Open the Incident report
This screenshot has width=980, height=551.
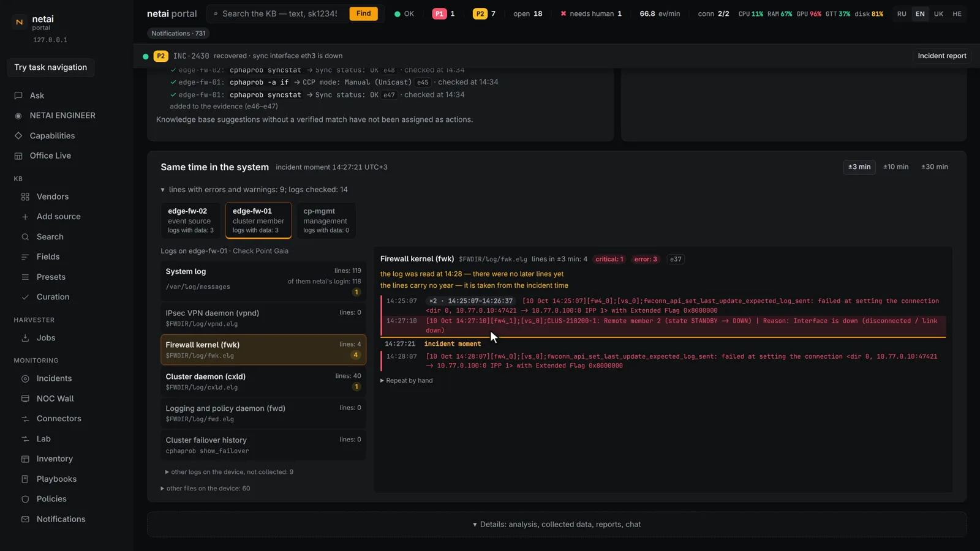click(941, 56)
